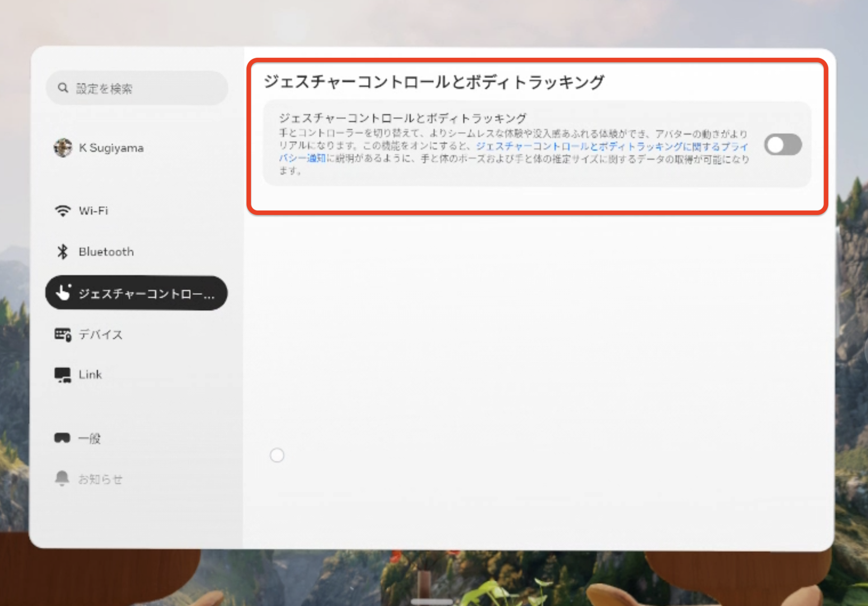Open the 一般 settings label

89,438
